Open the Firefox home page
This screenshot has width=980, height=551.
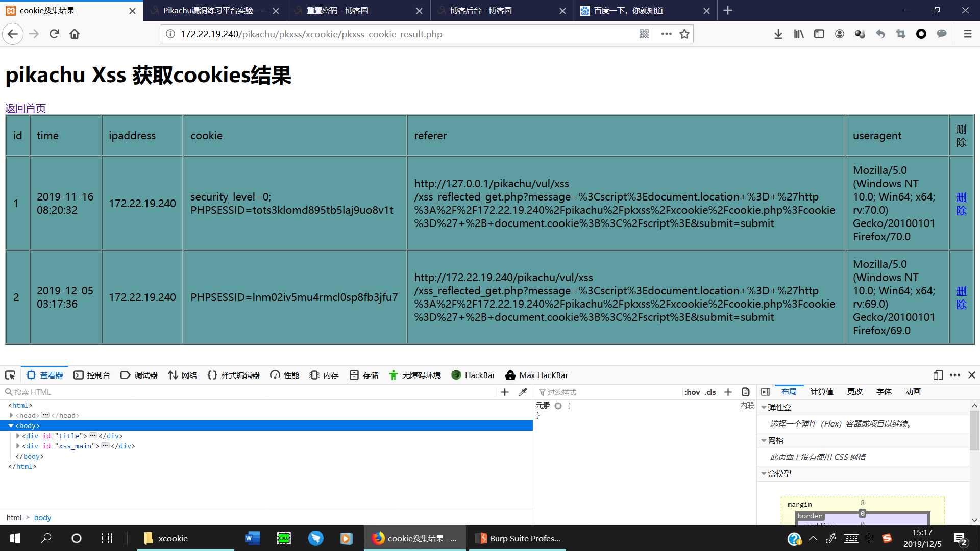[75, 34]
